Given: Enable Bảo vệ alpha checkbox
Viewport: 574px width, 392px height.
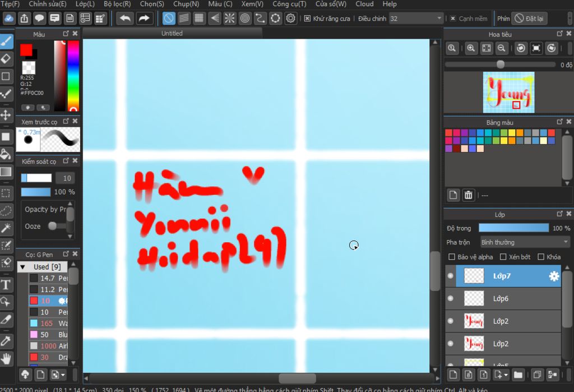Looking at the screenshot, I should [x=452, y=257].
